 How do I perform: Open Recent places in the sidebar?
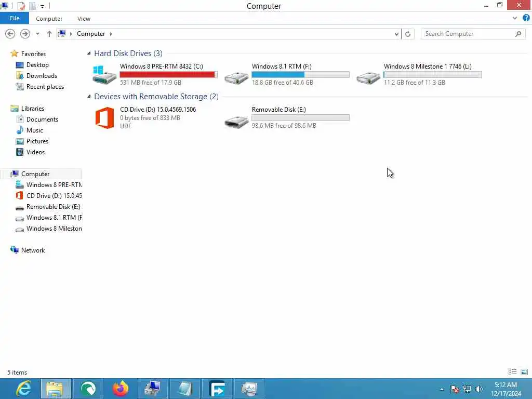pyautogui.click(x=45, y=87)
